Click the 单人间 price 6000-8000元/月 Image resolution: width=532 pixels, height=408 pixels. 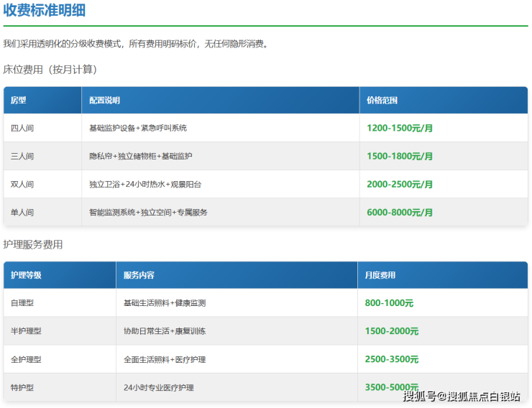(x=400, y=213)
